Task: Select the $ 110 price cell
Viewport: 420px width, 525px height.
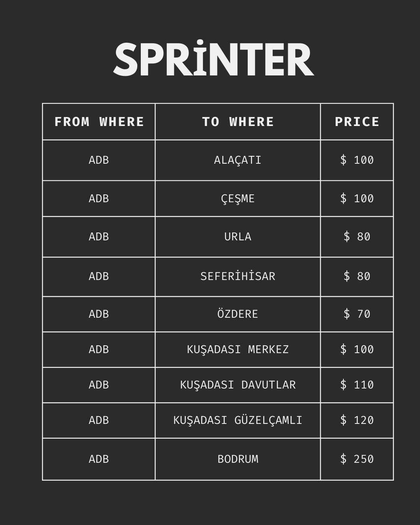Action: tap(357, 385)
